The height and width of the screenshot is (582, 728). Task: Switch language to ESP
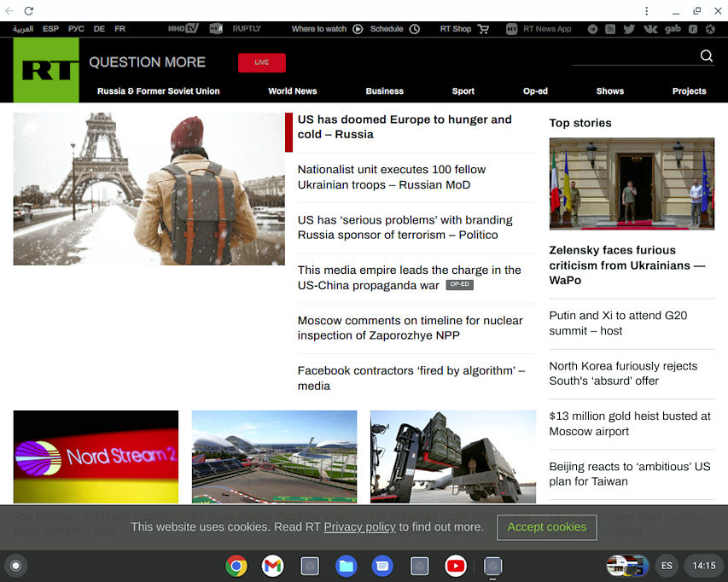pos(50,29)
